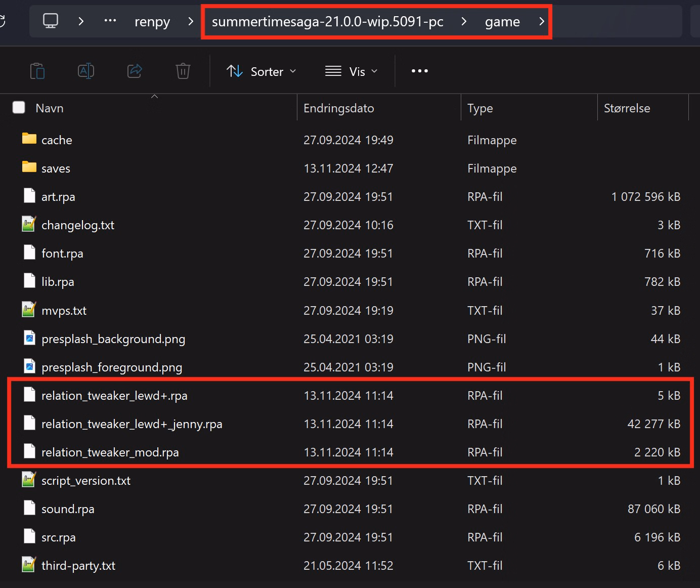Image resolution: width=700 pixels, height=588 pixels.
Task: Click the Paste clipboard icon
Action: (37, 71)
